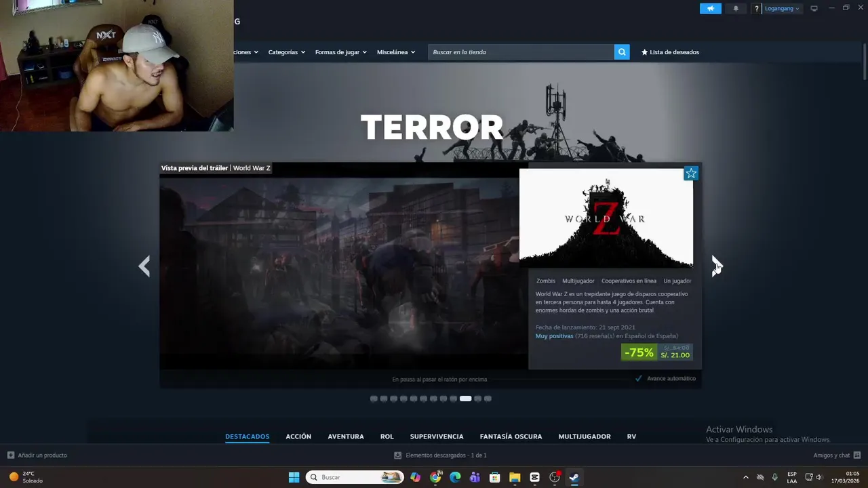Expand the Miscelánea dropdown

tap(396, 52)
